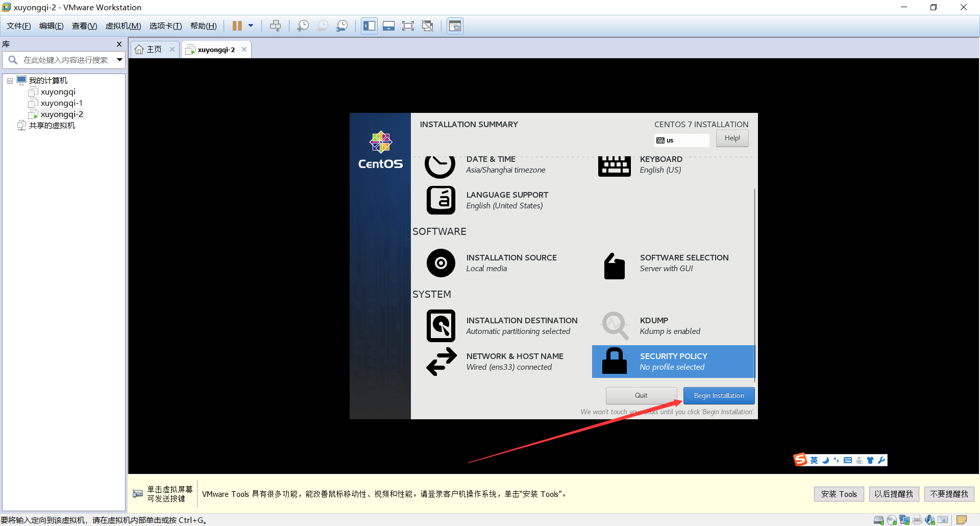Open the library search filter dropdown arrow
Image resolution: width=980 pixels, height=526 pixels.
click(x=119, y=60)
